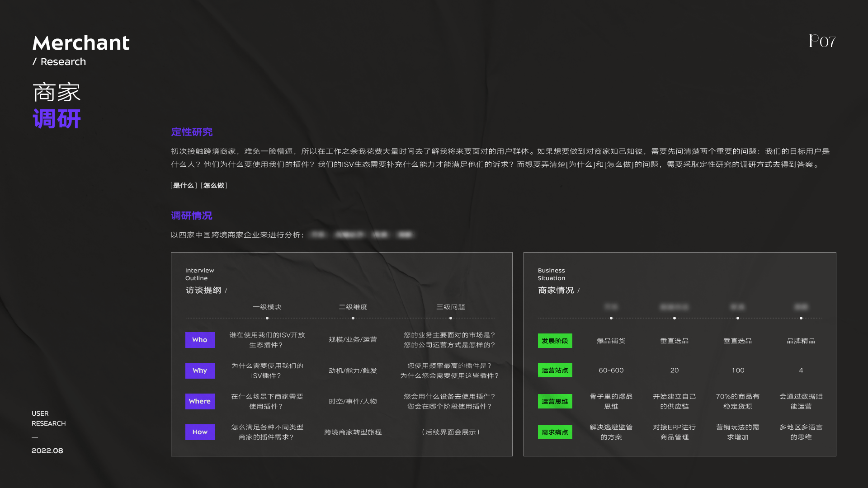Select the purple Why label badge
Viewport: 868px width, 488px height.
pos(200,371)
